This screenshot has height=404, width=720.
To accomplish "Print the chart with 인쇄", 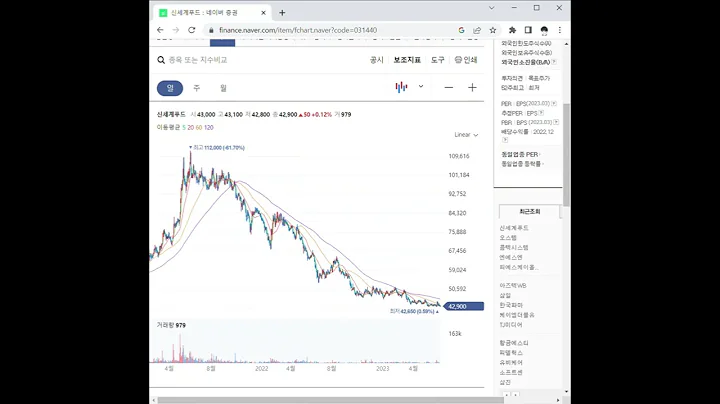I will 466,60.
